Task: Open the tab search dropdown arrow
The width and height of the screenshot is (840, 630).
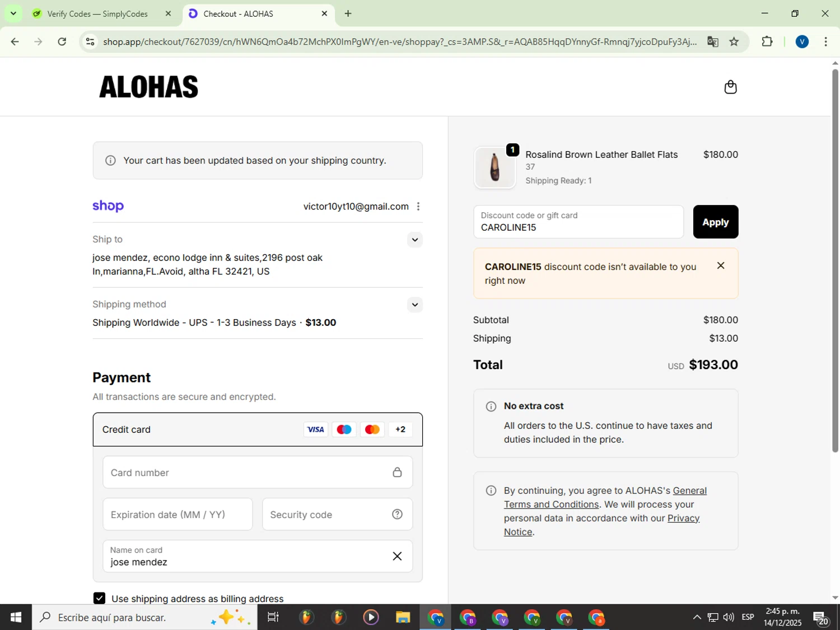Action: click(x=13, y=13)
